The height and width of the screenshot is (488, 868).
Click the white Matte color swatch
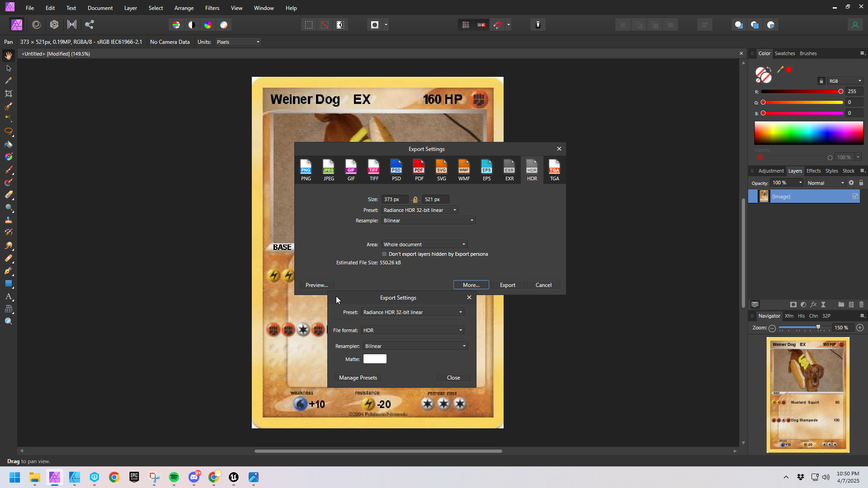375,359
